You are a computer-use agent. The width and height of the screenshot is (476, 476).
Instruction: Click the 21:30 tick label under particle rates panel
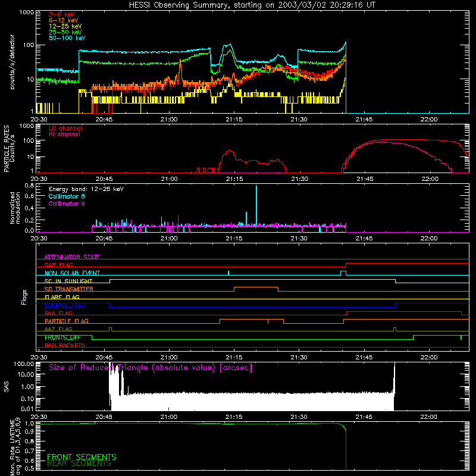tap(300, 179)
